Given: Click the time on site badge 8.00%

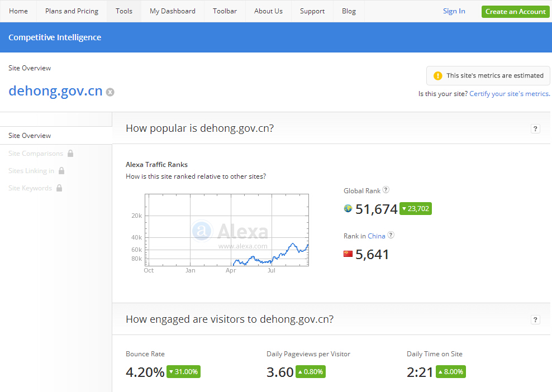Looking at the screenshot, I should coord(451,371).
